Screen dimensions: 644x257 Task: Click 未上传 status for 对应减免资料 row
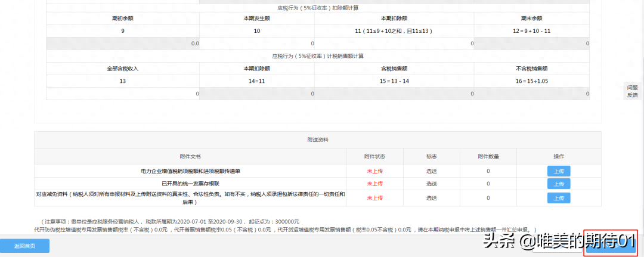tap(374, 198)
